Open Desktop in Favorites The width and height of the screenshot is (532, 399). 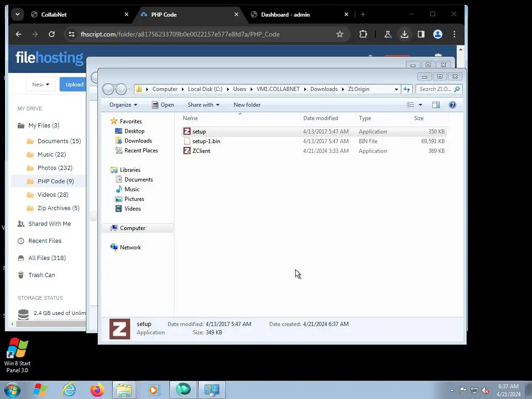point(134,131)
